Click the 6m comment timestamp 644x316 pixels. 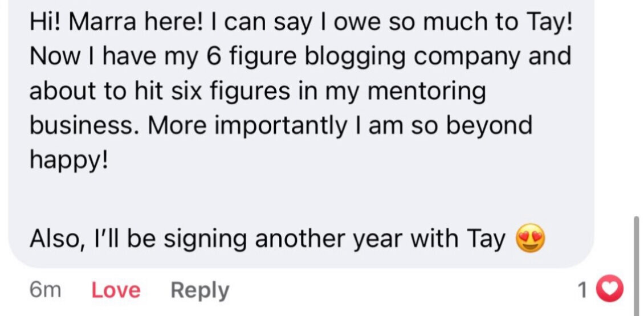tap(45, 290)
